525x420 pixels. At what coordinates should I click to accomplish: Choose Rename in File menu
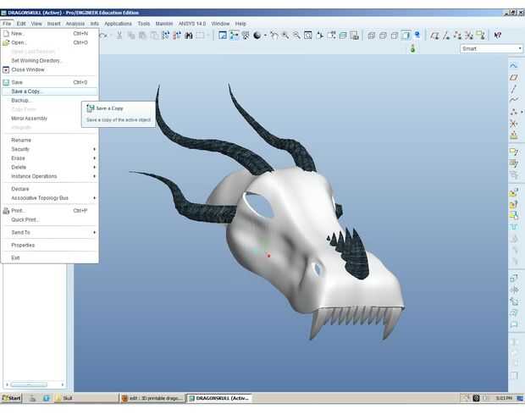50,140
